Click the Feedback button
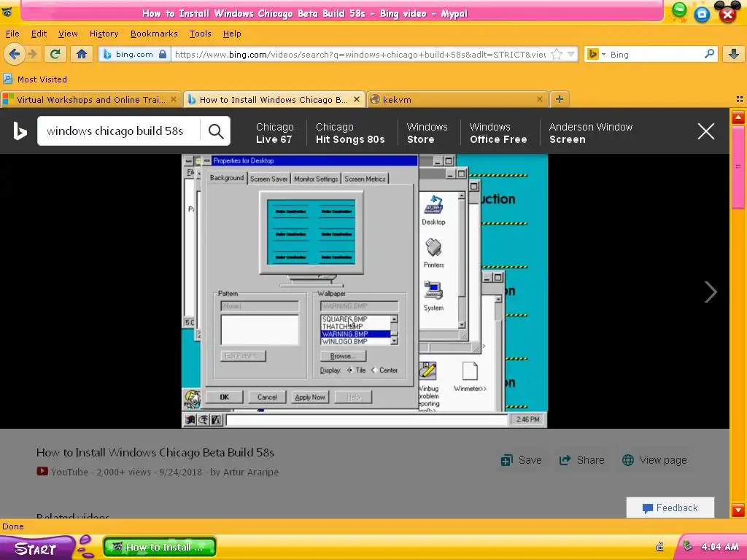This screenshot has width=747, height=560. (670, 507)
